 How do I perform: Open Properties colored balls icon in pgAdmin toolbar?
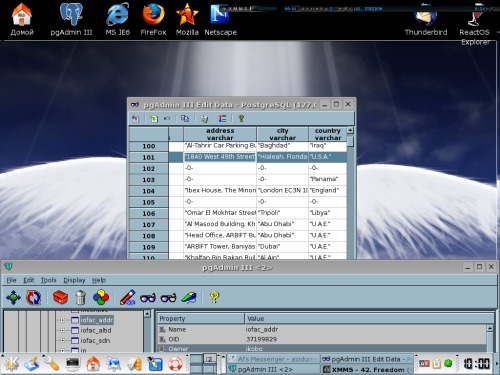101,297
